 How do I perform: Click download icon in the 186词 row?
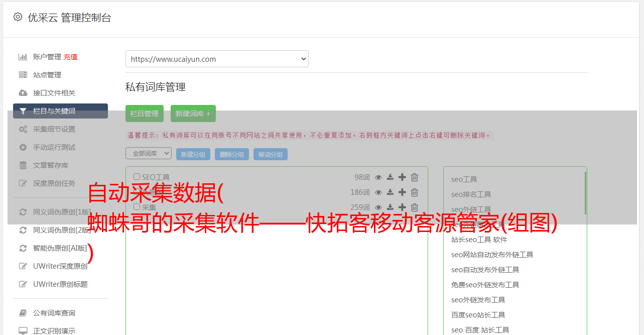[x=390, y=192]
